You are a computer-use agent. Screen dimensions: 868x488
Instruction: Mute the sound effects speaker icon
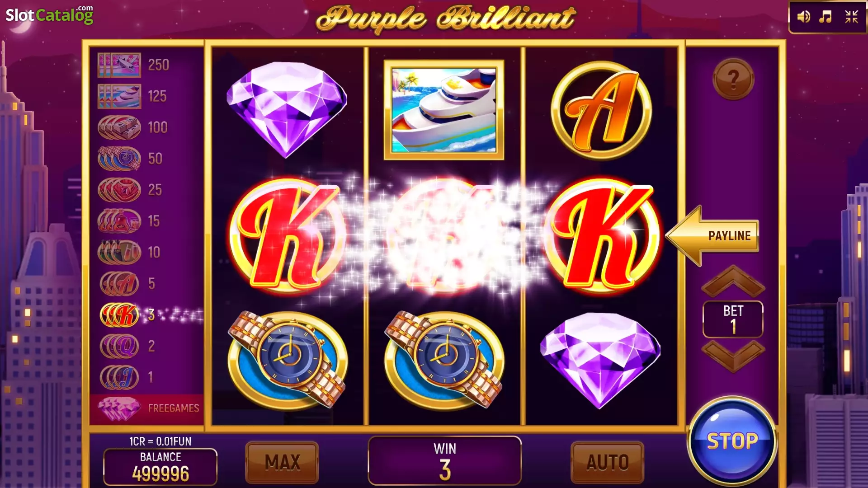click(803, 17)
